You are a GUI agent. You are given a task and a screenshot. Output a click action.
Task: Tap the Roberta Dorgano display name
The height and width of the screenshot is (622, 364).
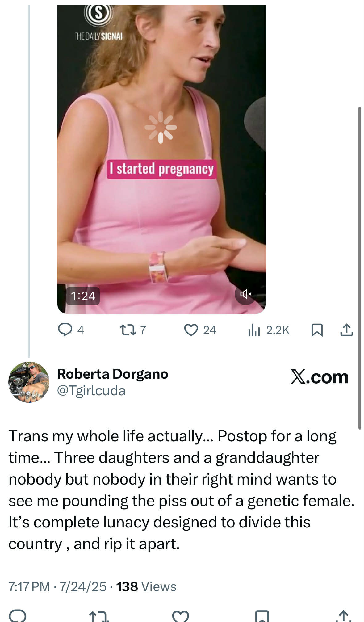click(112, 374)
